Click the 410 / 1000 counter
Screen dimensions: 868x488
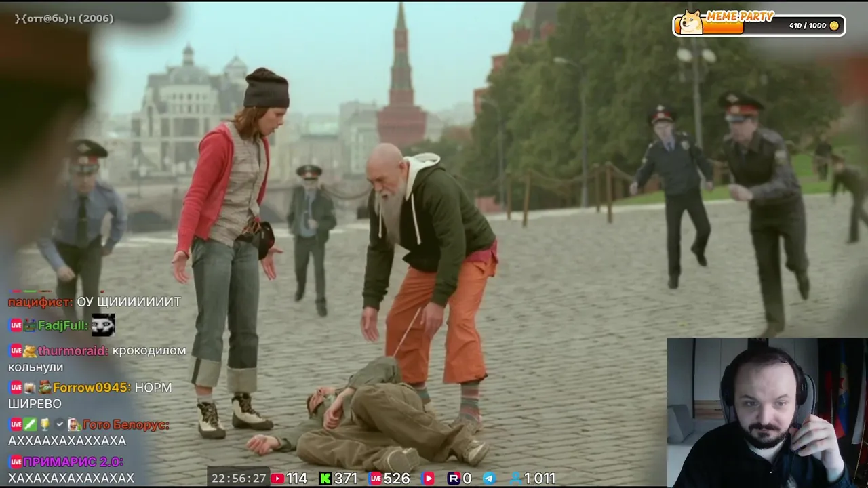click(x=808, y=26)
